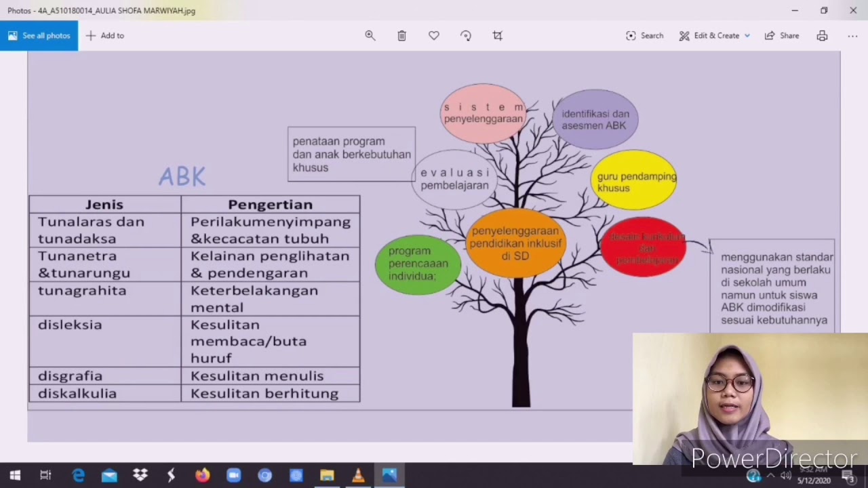Screen dimensions: 868x488
Task: Click the 'Jenis' table header
Action: point(104,204)
